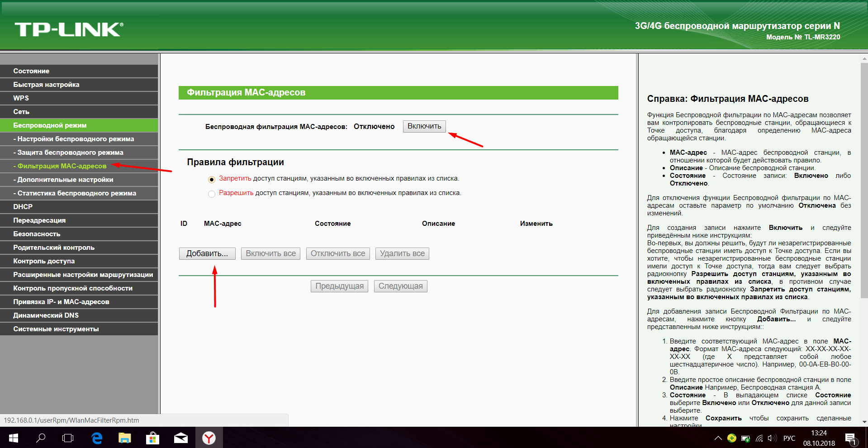Image resolution: width=868 pixels, height=448 pixels.
Task: Open Защита беспроводного режима submenu item
Action: [79, 153]
